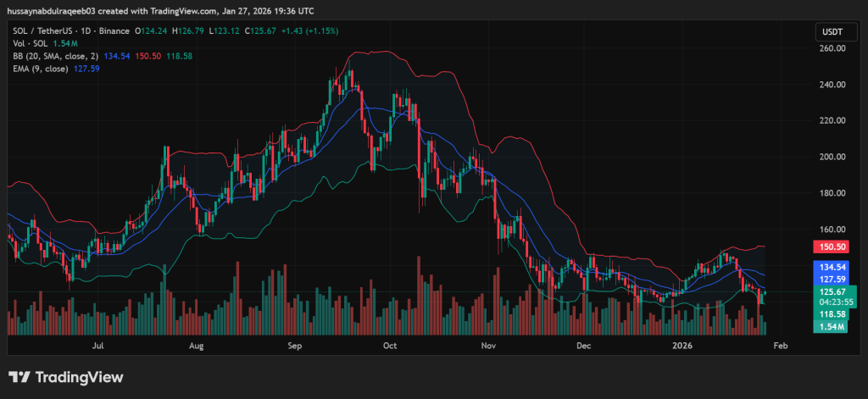Click the hussaynabdulraqeeb03 author name in header

click(x=53, y=10)
